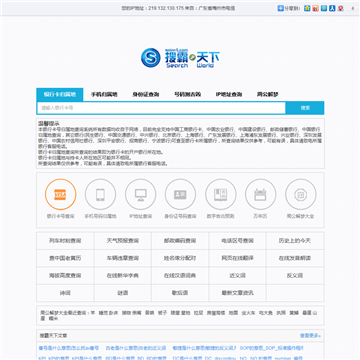
Task: Open the 姓名缘分配对 link
Action: (x=180, y=258)
